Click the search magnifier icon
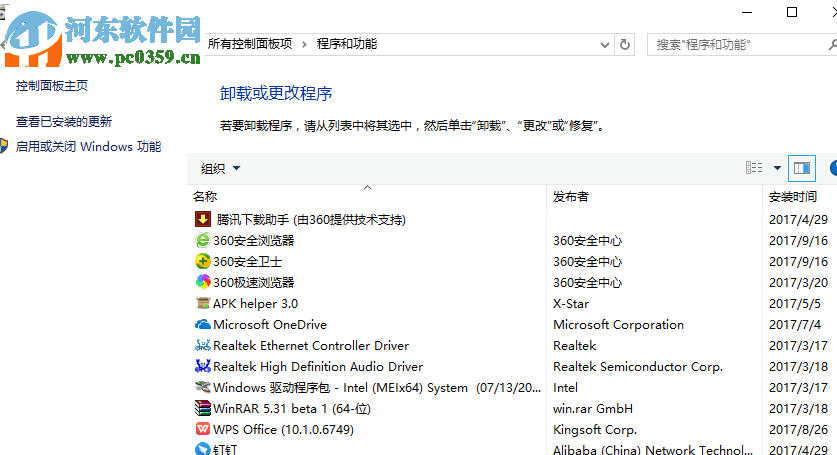This screenshot has width=837, height=455. [x=832, y=45]
